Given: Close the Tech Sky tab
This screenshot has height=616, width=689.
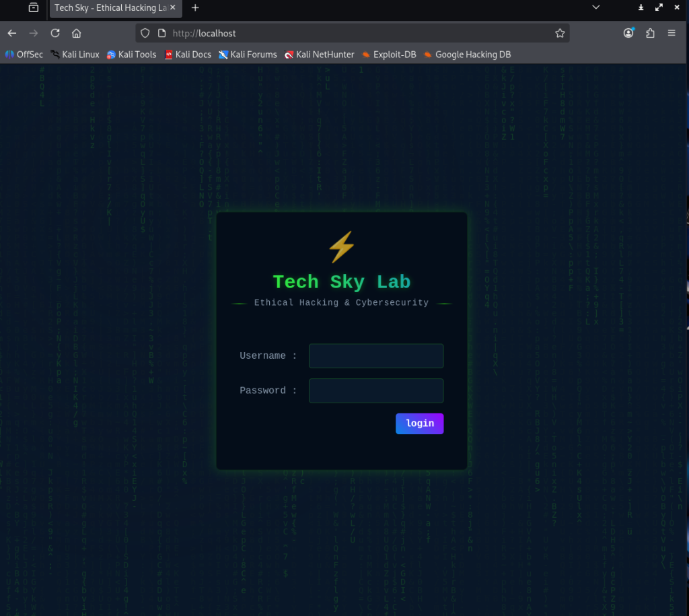Looking at the screenshot, I should click(x=173, y=8).
